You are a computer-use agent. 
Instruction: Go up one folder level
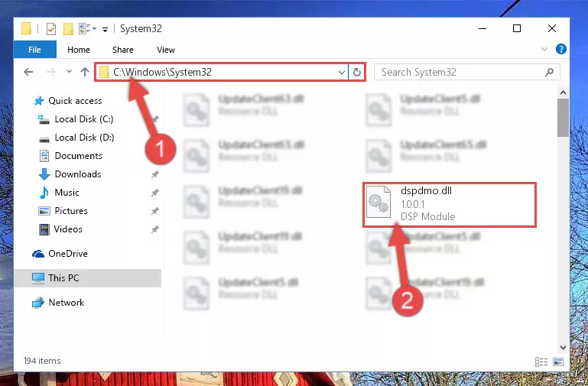(85, 72)
